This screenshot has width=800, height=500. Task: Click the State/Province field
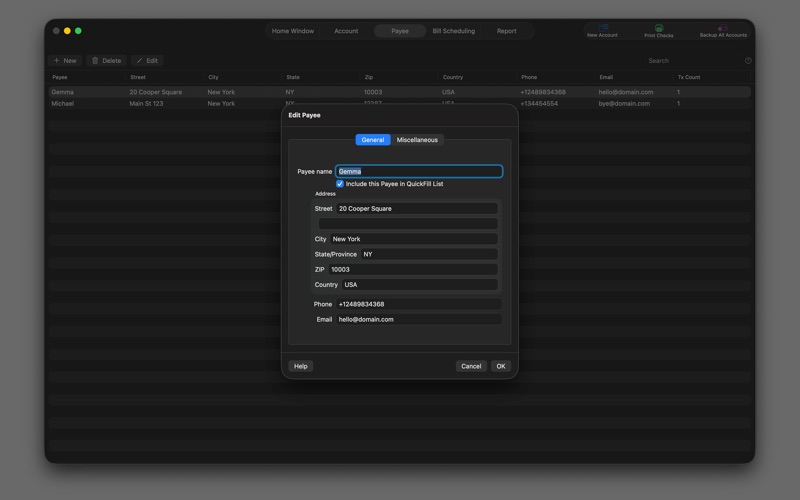(x=429, y=254)
